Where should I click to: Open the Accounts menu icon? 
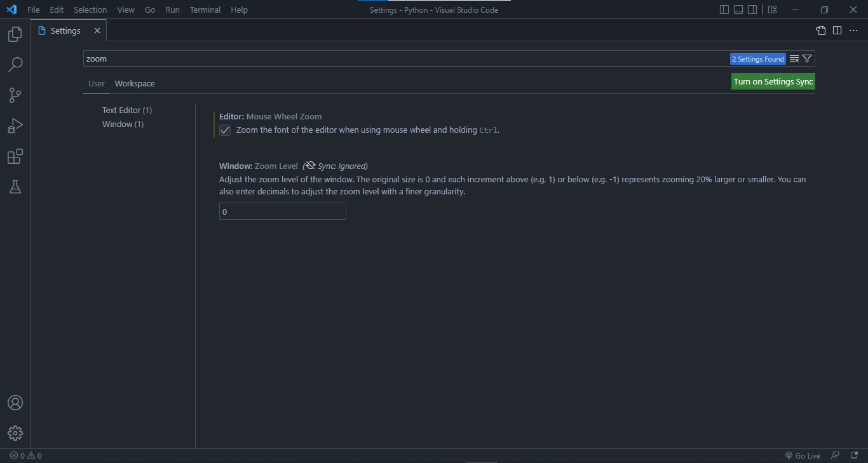click(15, 403)
